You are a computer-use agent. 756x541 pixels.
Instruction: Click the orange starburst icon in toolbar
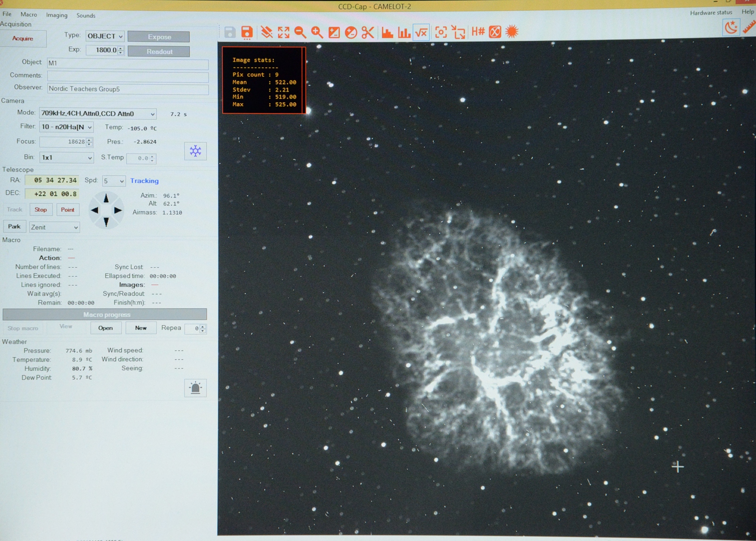click(512, 32)
